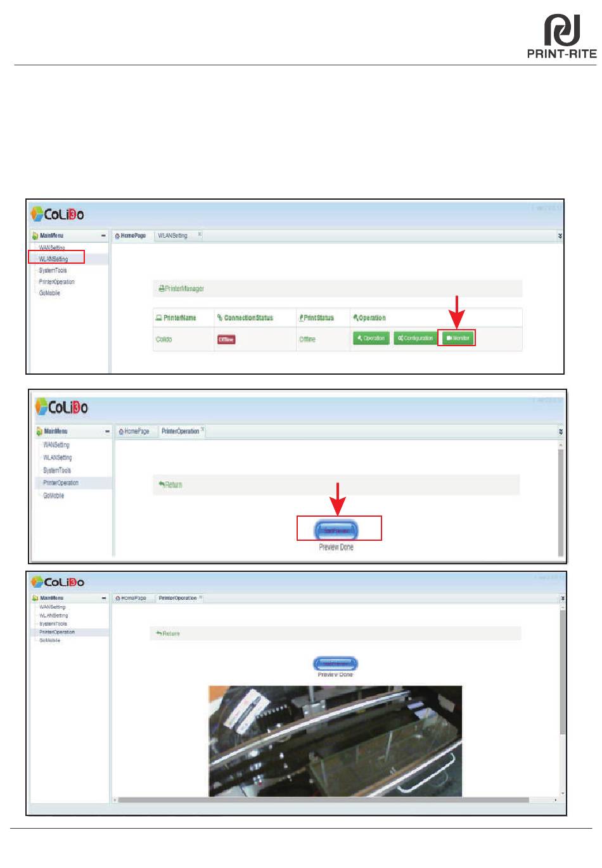
Task: Click Configuration button in Colido row
Action: click(415, 338)
